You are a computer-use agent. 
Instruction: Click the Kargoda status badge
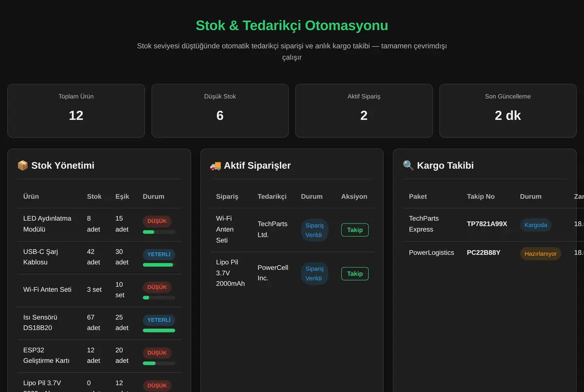point(536,225)
